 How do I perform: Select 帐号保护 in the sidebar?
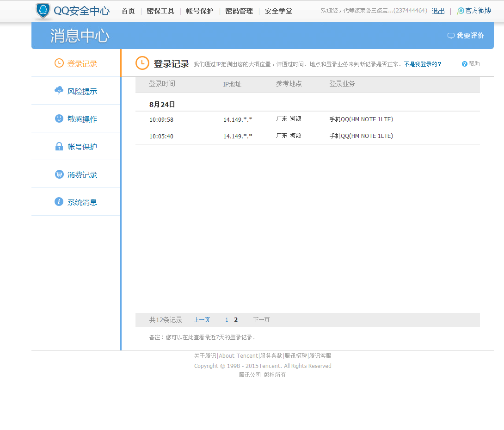click(82, 147)
